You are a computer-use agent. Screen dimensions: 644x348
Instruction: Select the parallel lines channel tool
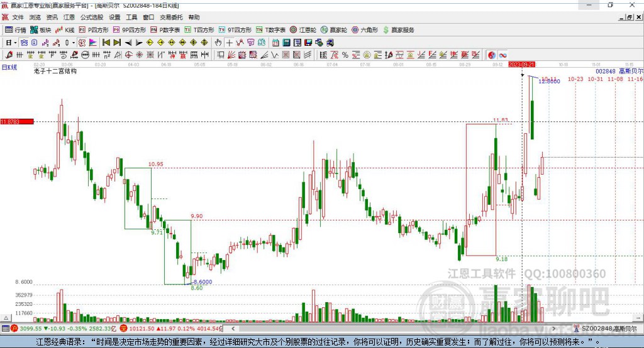308,55
